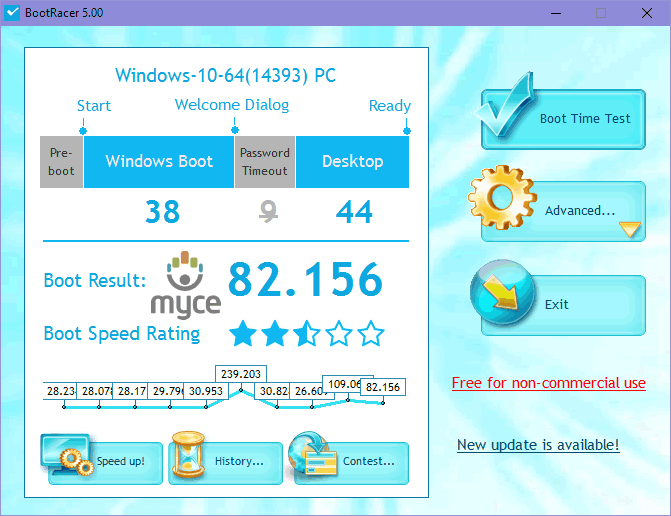Open the History button
The width and height of the screenshot is (671, 516).
(226, 463)
